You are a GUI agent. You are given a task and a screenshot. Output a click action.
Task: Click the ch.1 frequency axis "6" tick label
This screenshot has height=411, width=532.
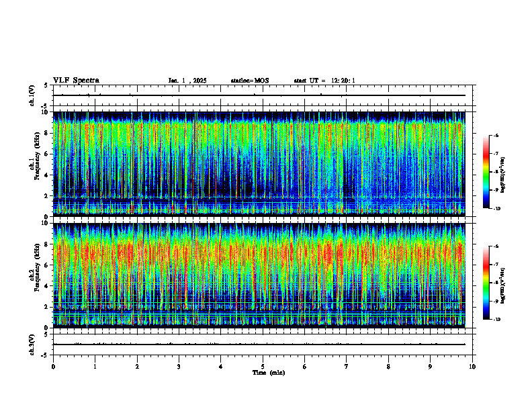47,154
